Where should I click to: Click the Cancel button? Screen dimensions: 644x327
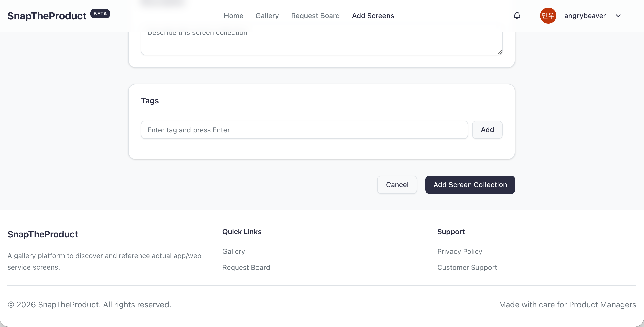pyautogui.click(x=397, y=185)
